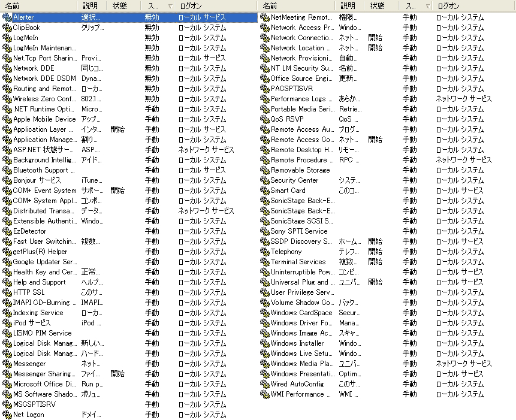This screenshot has height=420, width=516.
Task: Click the gear icon beside Telephony
Action: coord(264,252)
